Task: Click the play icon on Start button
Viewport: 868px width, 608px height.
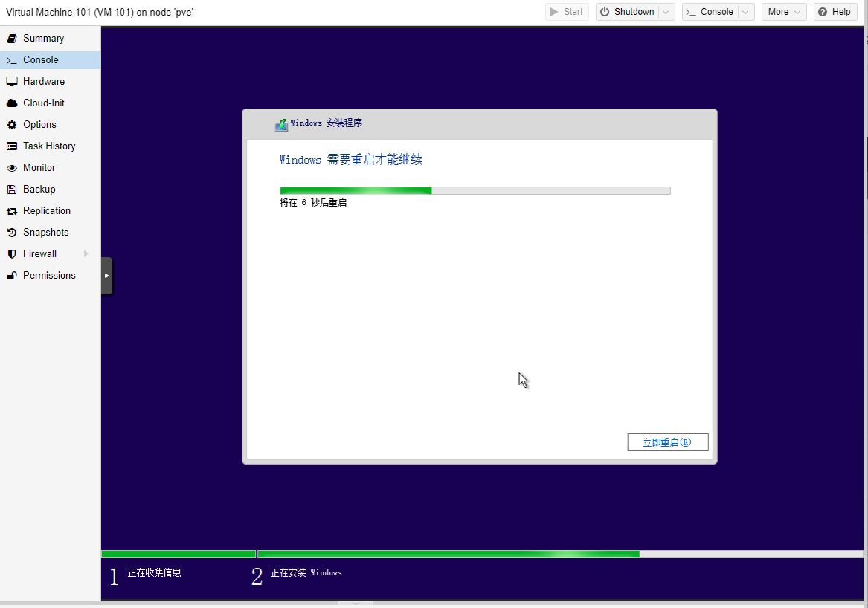Action: pyautogui.click(x=554, y=12)
